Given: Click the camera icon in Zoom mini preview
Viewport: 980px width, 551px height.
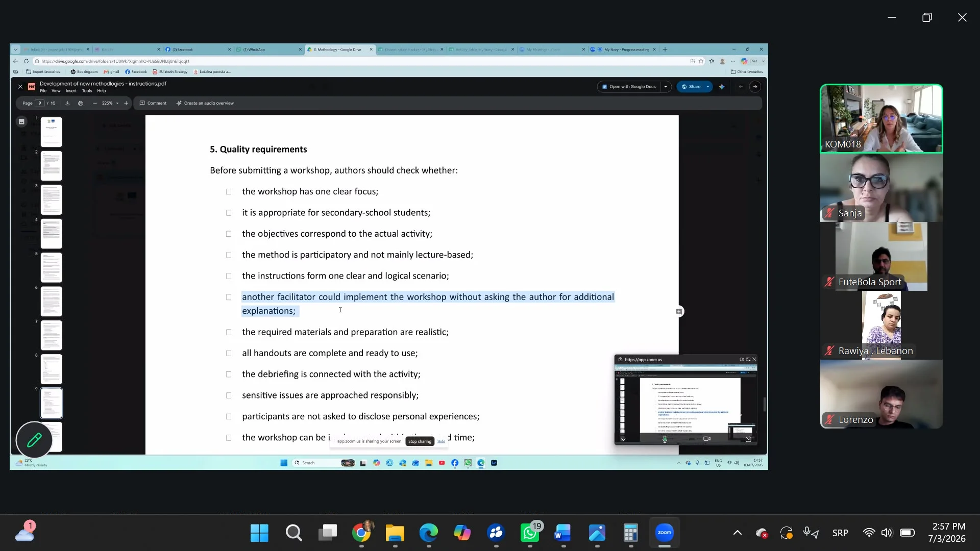Looking at the screenshot, I should [707, 439].
